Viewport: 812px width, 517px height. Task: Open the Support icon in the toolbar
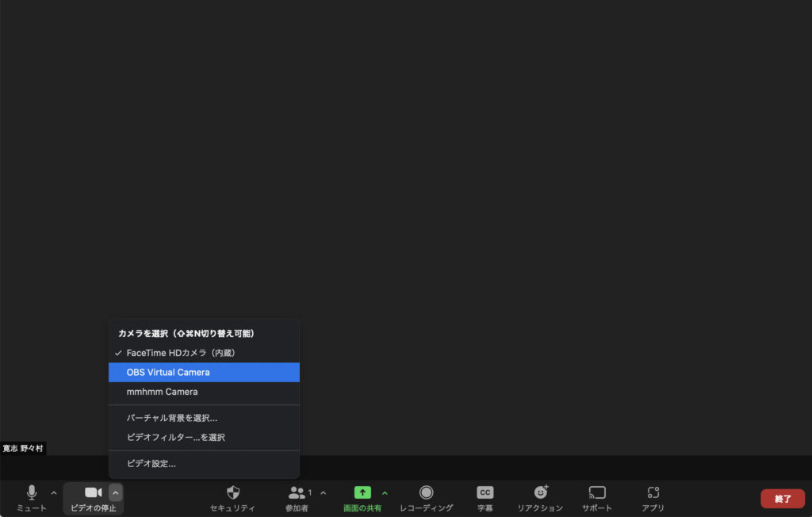(597, 492)
